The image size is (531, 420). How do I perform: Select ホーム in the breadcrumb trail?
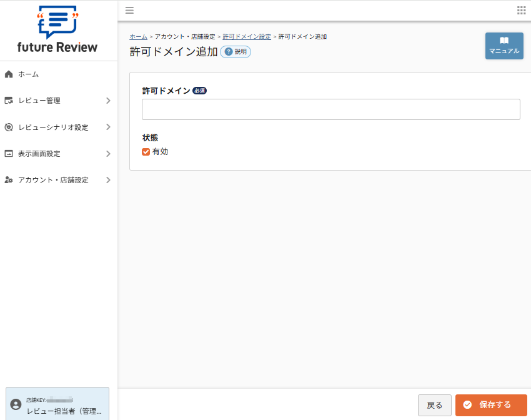[x=138, y=36]
